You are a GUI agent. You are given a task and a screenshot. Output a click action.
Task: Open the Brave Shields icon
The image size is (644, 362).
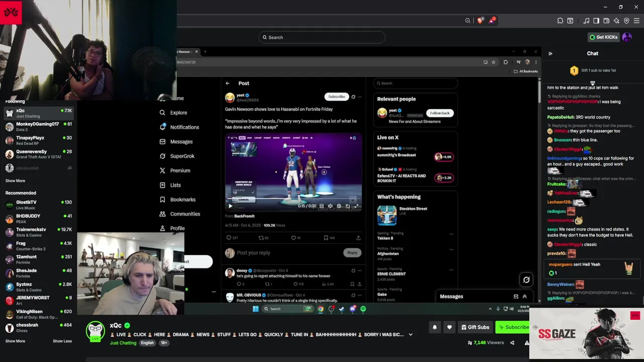[x=480, y=21]
